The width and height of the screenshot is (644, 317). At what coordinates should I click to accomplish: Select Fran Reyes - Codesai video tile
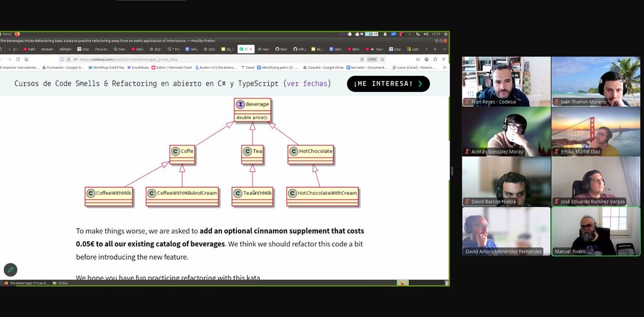point(506,82)
